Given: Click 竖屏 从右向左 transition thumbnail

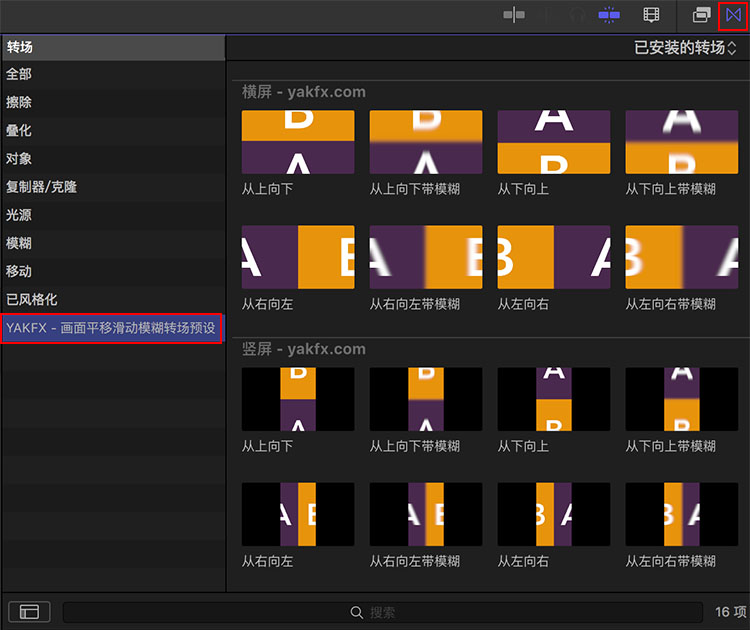Looking at the screenshot, I should pos(298,514).
